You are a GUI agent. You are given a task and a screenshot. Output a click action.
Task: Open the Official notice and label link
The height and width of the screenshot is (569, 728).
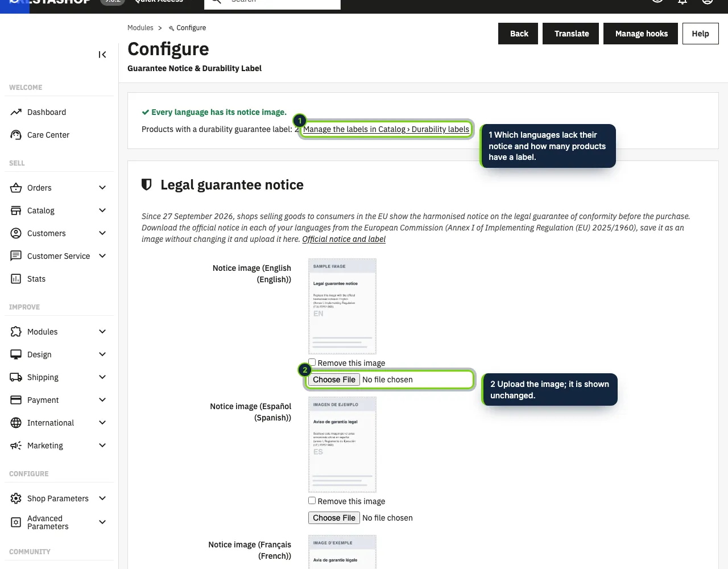tap(344, 239)
